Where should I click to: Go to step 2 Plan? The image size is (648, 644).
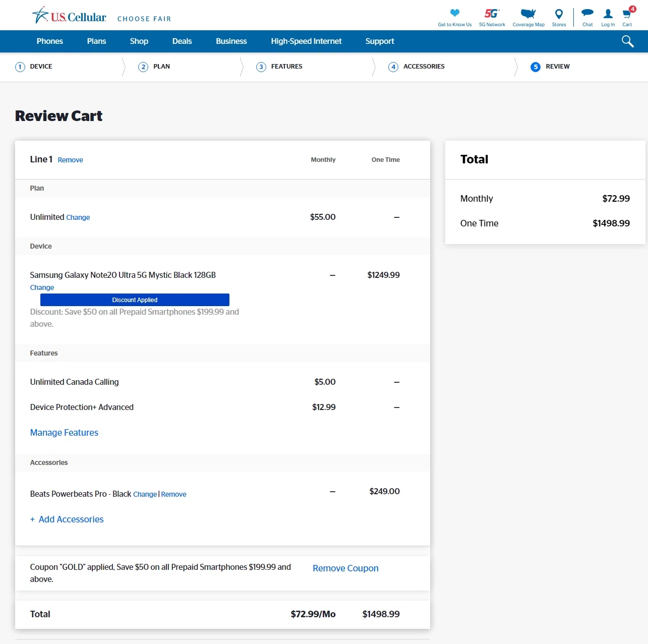point(154,67)
